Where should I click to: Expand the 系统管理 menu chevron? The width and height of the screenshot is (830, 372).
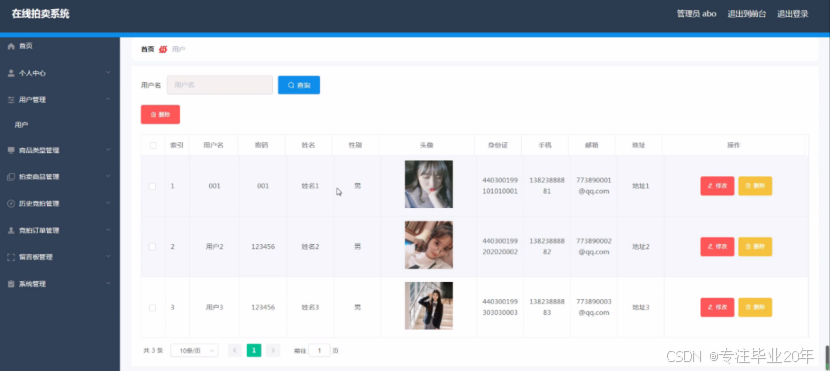(108, 283)
